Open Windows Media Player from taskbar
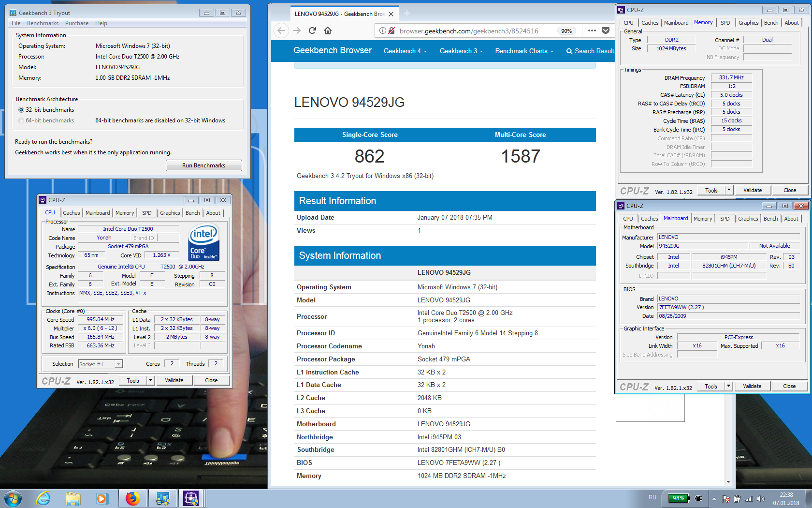This screenshot has width=812, height=508. pos(102,498)
